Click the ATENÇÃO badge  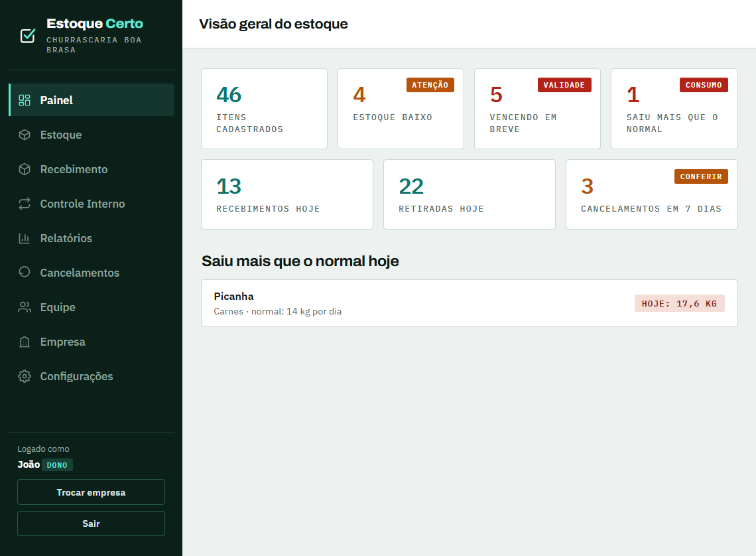[x=430, y=85]
